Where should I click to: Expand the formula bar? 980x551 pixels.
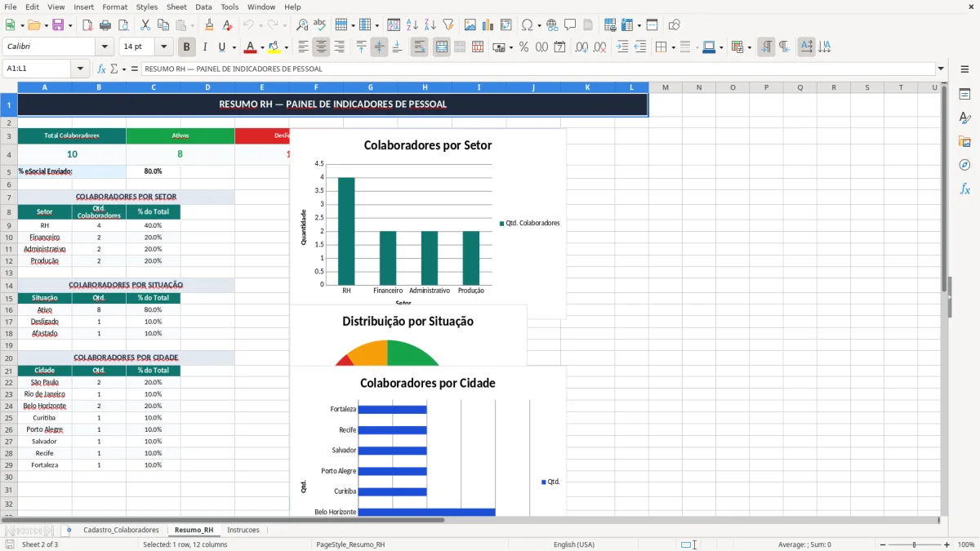(941, 69)
